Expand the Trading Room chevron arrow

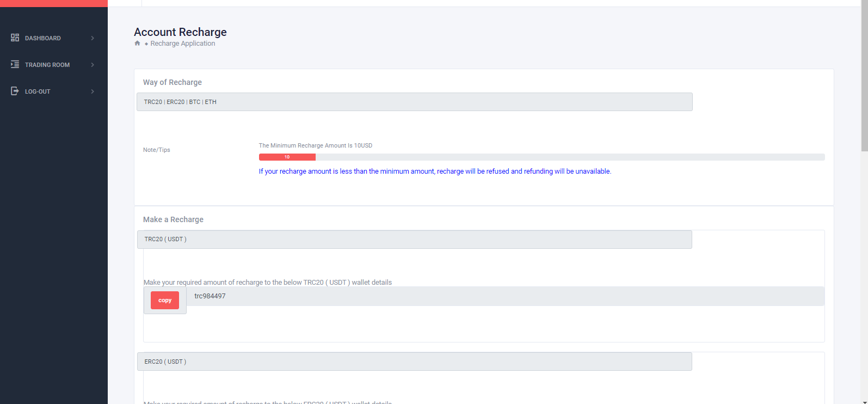(93, 65)
